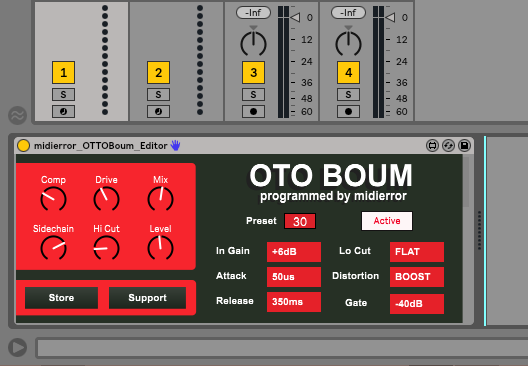Click the round wave icon left of mixer
The width and height of the screenshot is (528, 366).
(x=17, y=115)
